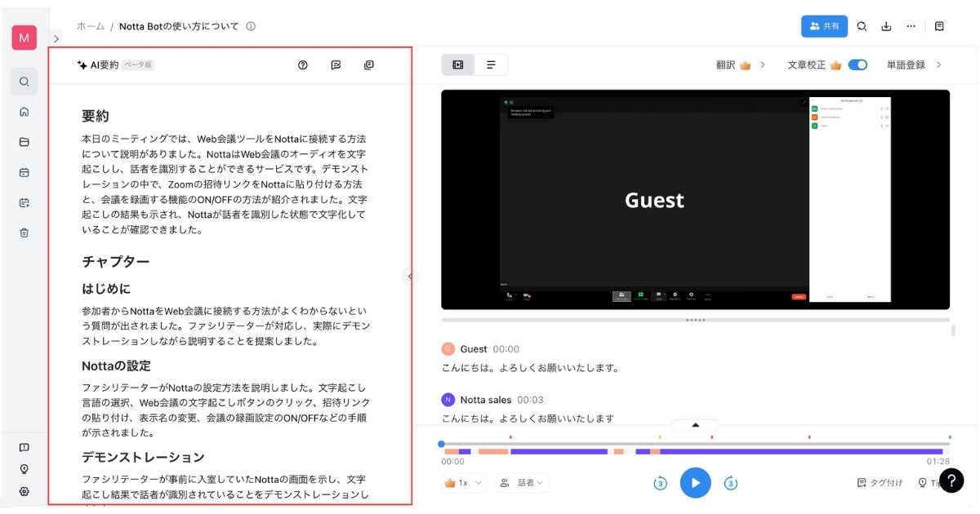980x514 pixels.
Task: Click the blue marker at timeline end
Action: pyautogui.click(x=950, y=437)
